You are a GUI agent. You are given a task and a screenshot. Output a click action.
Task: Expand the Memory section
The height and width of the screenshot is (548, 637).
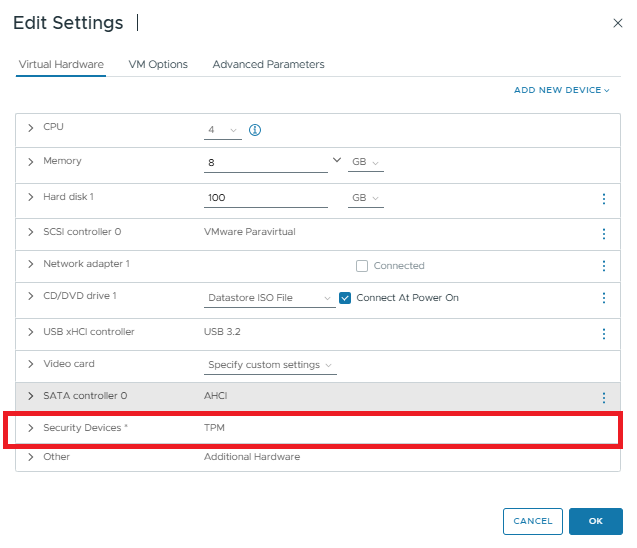click(31, 161)
